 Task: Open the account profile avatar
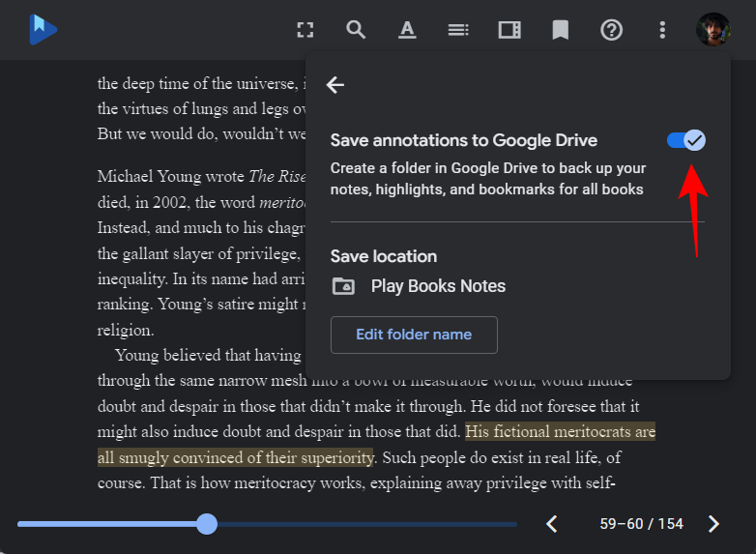713,29
